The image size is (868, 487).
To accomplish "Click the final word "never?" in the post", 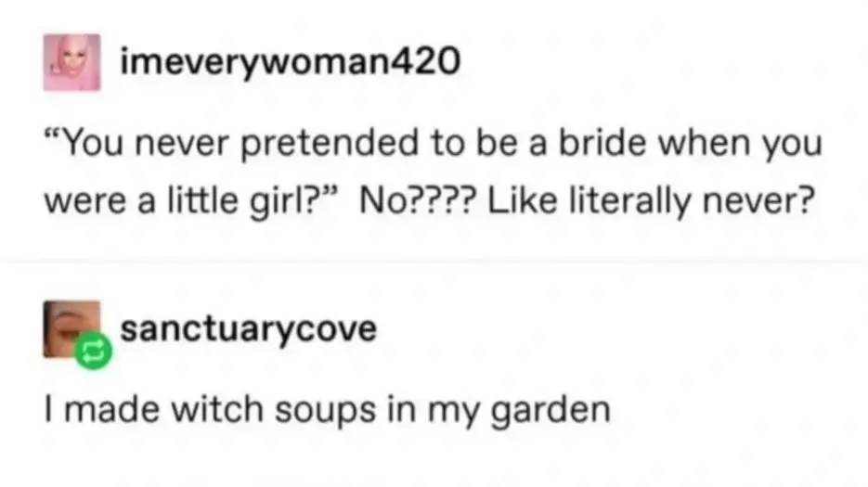I will coord(758,200).
